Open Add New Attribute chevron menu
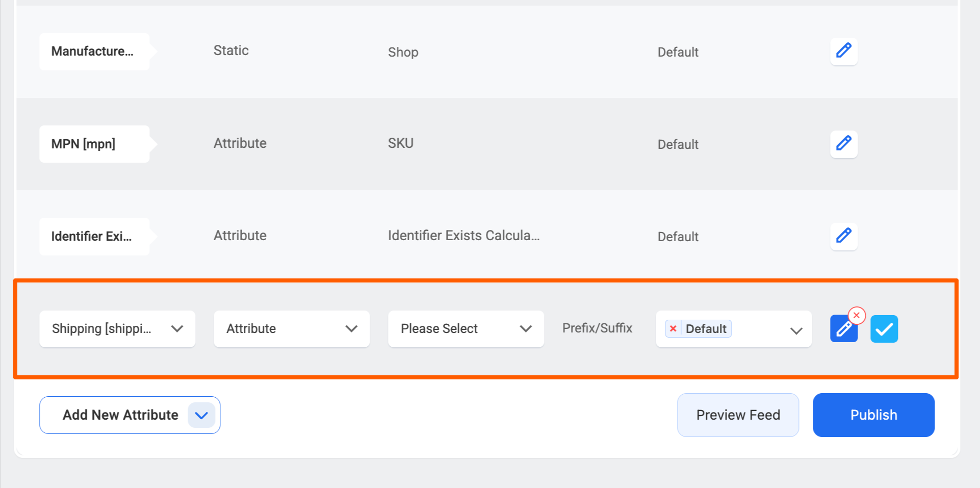 [x=201, y=415]
